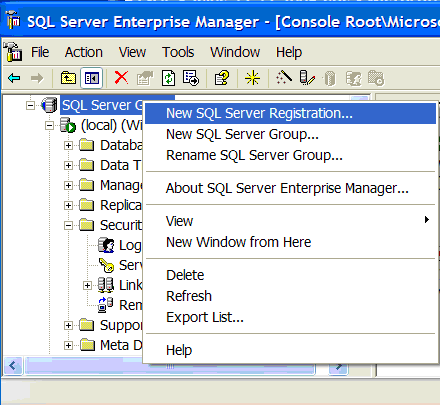Select the Server Roles key item
The image size is (440, 405).
[x=130, y=265]
